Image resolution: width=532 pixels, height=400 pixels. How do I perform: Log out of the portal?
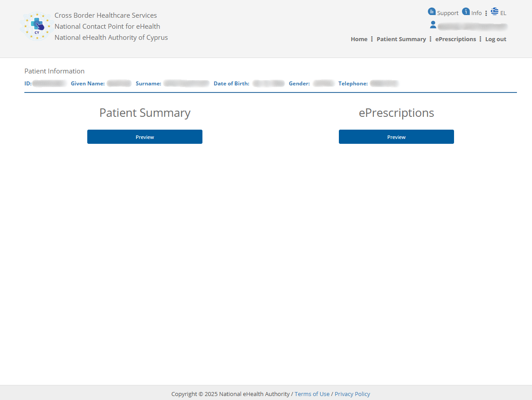495,39
